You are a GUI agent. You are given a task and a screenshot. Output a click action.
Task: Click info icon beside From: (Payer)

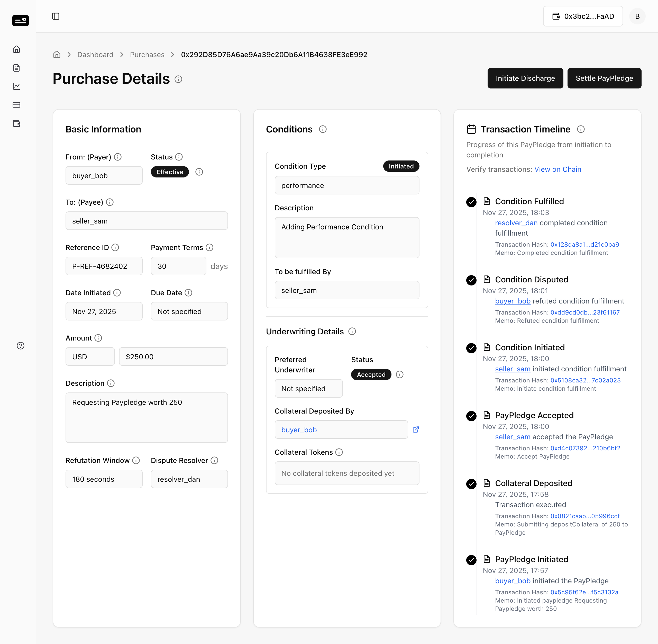[118, 157]
